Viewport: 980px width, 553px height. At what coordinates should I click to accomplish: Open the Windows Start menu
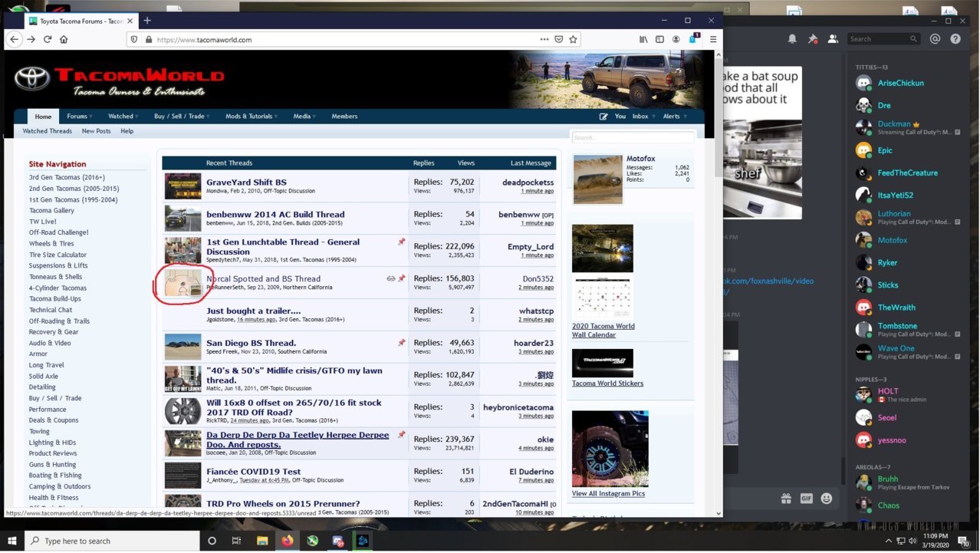(x=12, y=541)
